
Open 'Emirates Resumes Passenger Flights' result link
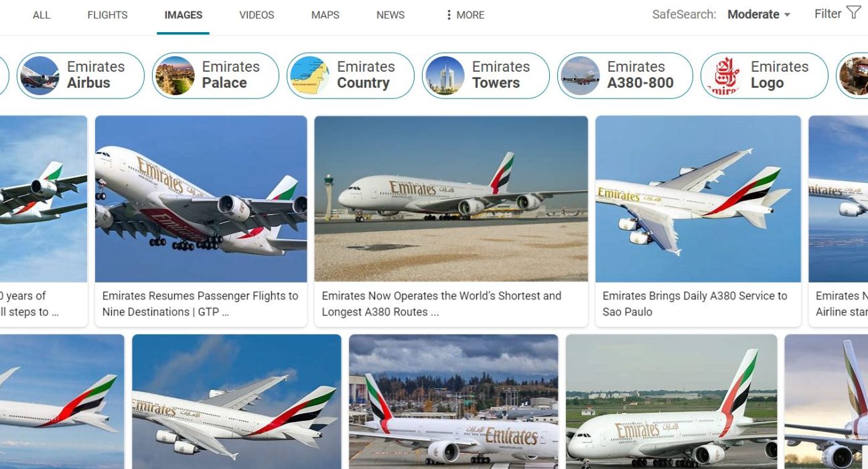coord(200,304)
